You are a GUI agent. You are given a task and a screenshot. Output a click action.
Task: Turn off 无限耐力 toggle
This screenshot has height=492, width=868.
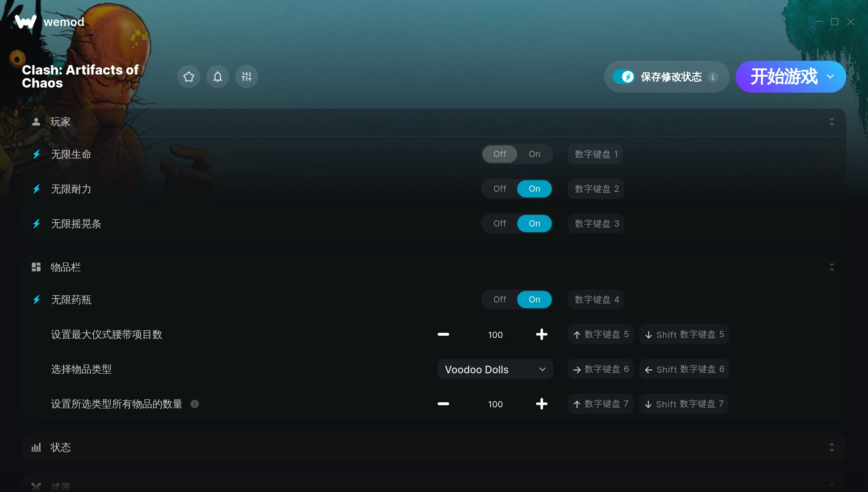pos(500,189)
